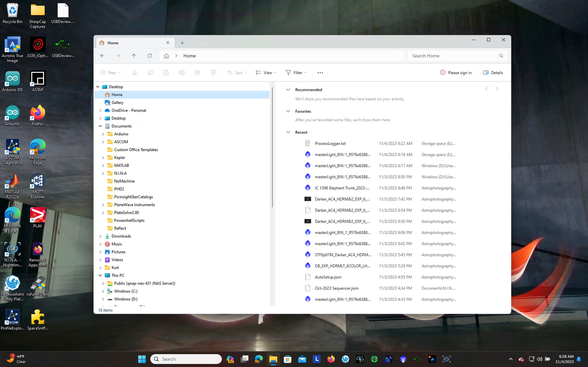This screenshot has height=367, width=588.
Task: Collapse the Documents folder tree
Action: [x=100, y=126]
